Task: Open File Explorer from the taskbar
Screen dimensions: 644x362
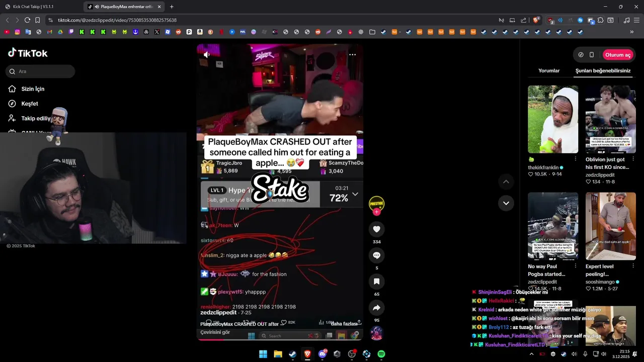Action: pyautogui.click(x=278, y=354)
